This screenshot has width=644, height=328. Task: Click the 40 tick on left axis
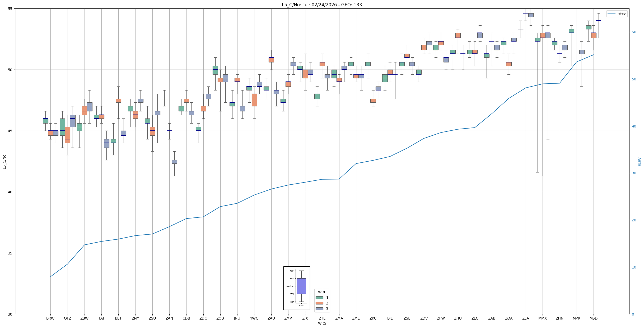pyautogui.click(x=10, y=192)
